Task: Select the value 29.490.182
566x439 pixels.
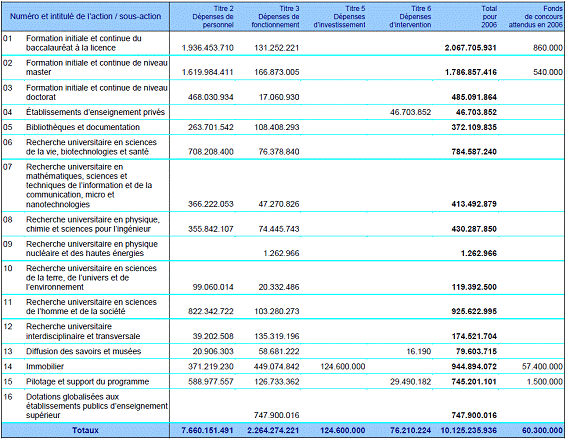Action: (410, 382)
